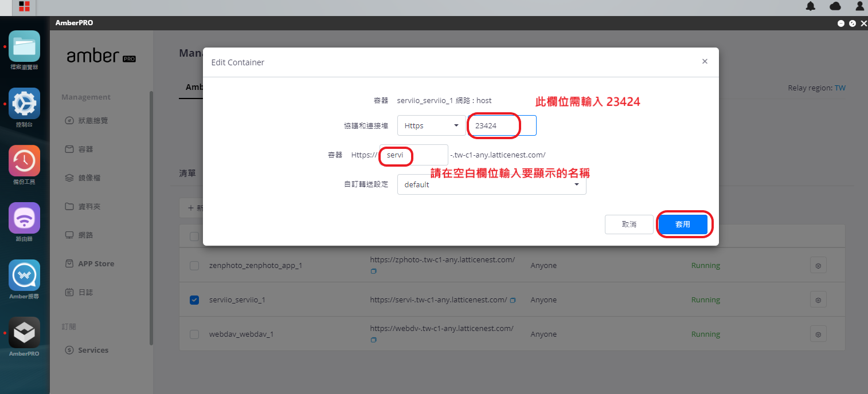The height and width of the screenshot is (394, 868).
Task: Open the user account icon
Action: [x=859, y=6]
